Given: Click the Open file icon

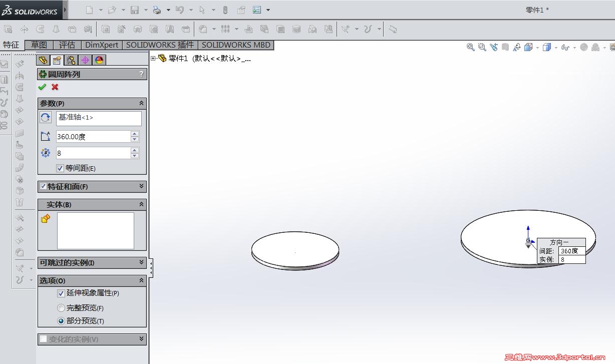Looking at the screenshot, I should tap(112, 10).
